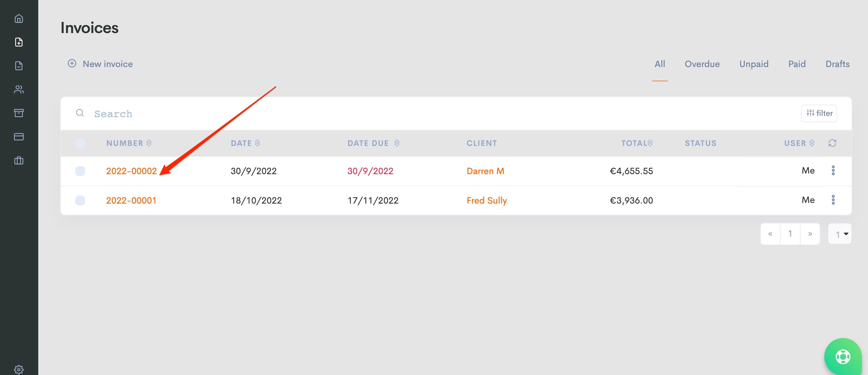The width and height of the screenshot is (868, 375).
Task: Open settings gear in sidebar
Action: tap(19, 369)
